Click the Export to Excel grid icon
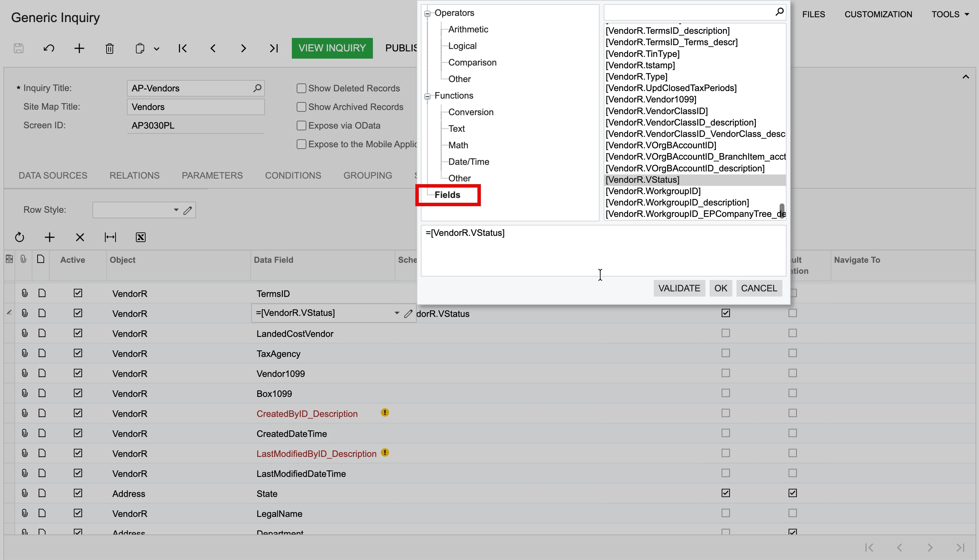This screenshot has width=979, height=560. [141, 237]
